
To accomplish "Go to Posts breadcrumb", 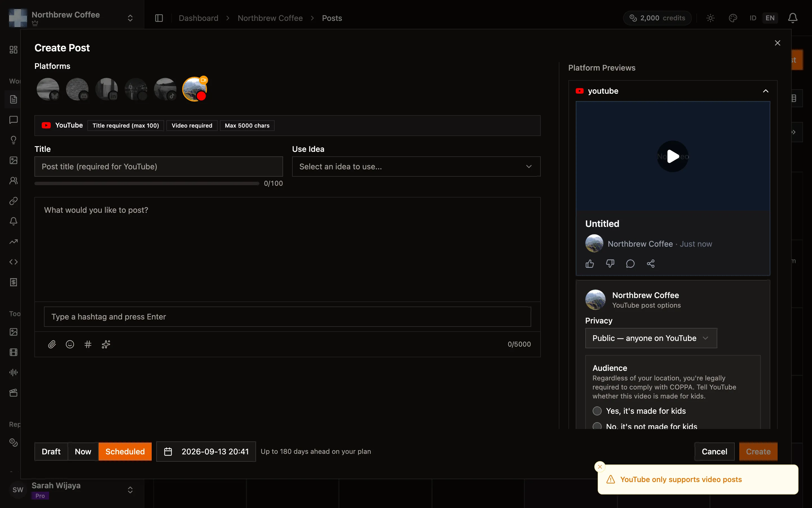I will point(332,18).
